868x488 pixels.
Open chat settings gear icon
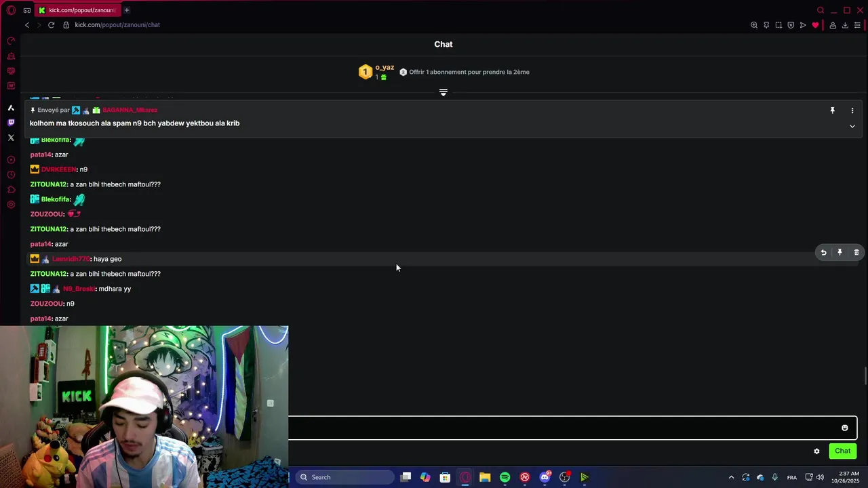pyautogui.click(x=816, y=451)
